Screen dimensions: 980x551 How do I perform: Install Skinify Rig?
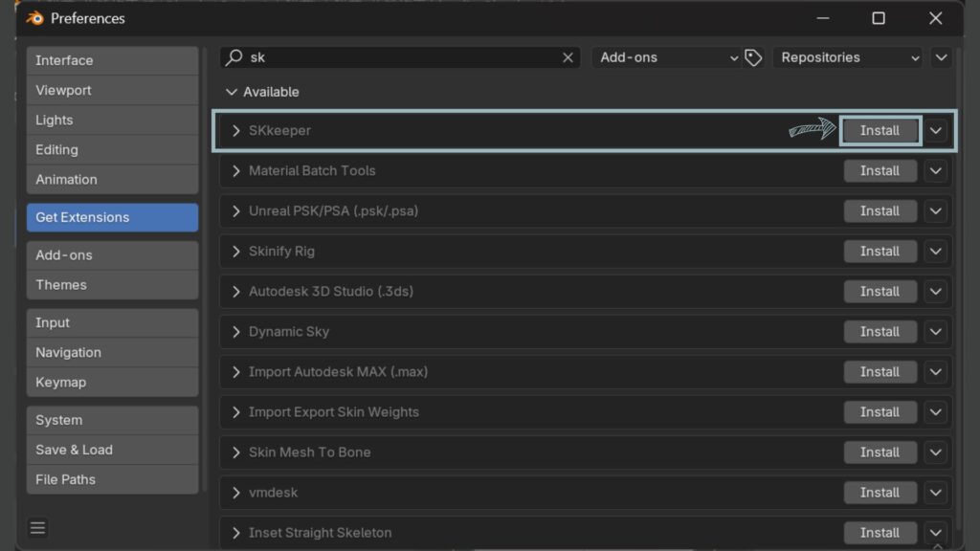[880, 252]
